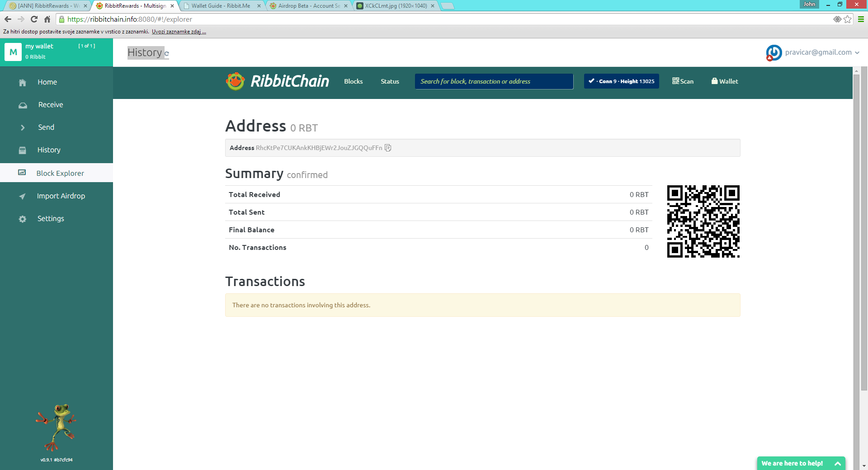Click the John profile button in titlebar
Screen dimensions: 868x470
[x=809, y=4]
